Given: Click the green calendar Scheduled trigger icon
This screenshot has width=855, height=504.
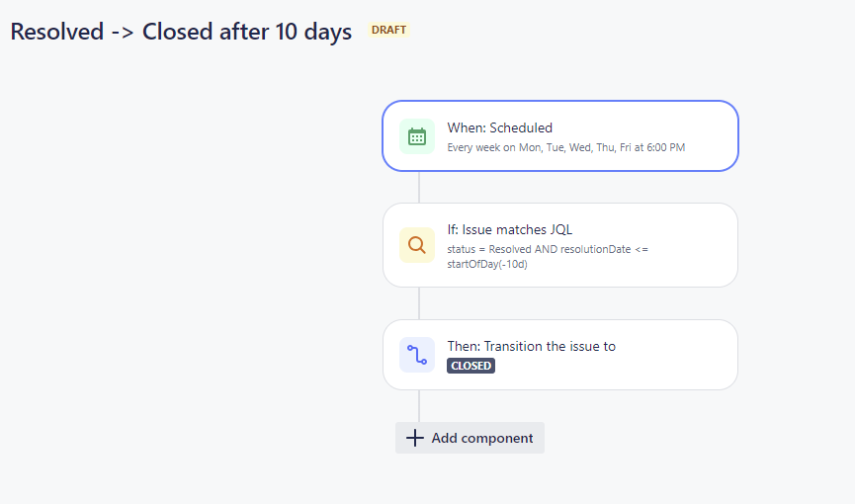Looking at the screenshot, I should [417, 136].
